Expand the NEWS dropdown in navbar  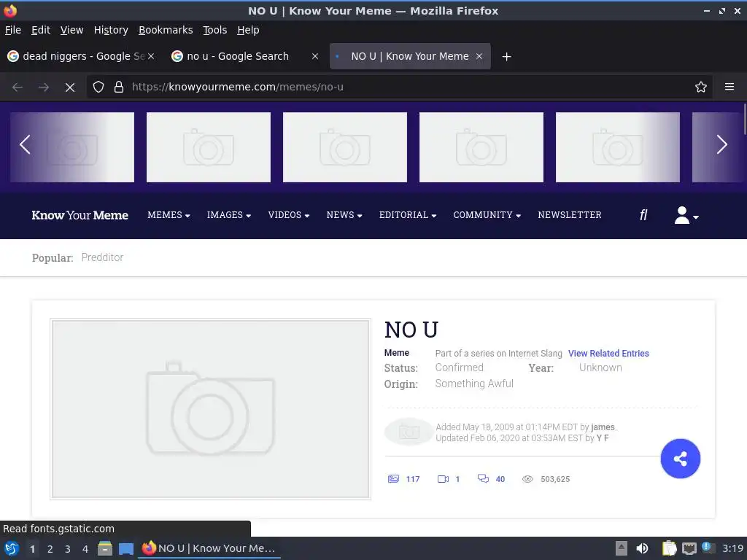click(x=344, y=215)
